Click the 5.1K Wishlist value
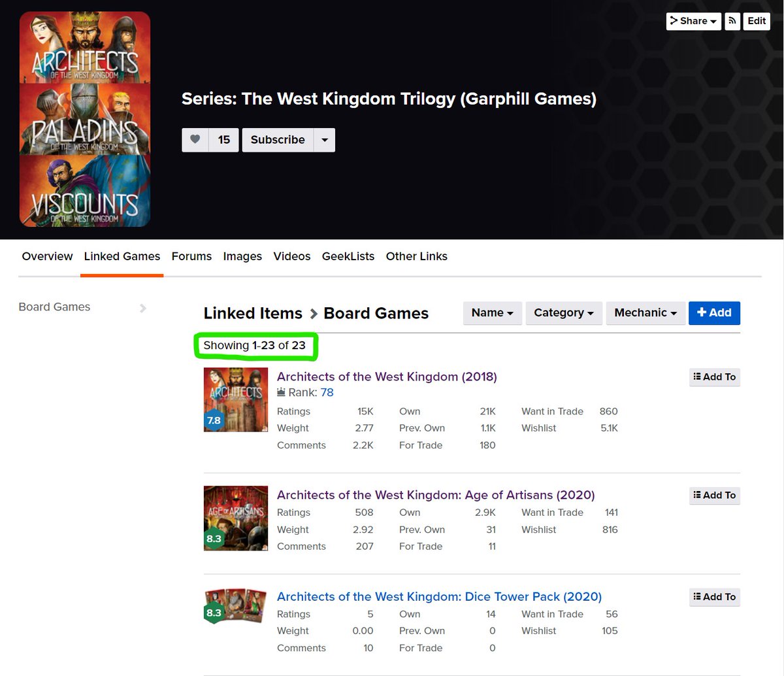 609,428
